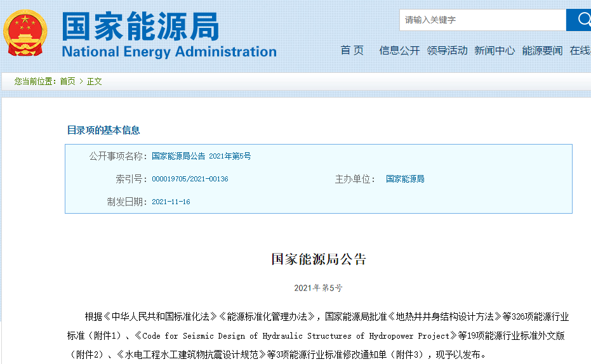Screen dimensions: 591x364
Task: Click the 正文 breadcrumb link
Action: point(95,81)
